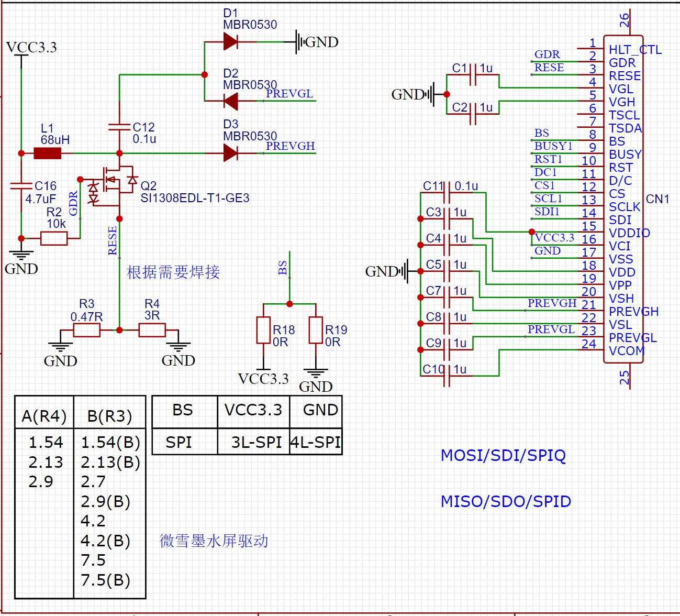Select the C7 capacitor symbol
The width and height of the screenshot is (680, 616).
[447, 297]
